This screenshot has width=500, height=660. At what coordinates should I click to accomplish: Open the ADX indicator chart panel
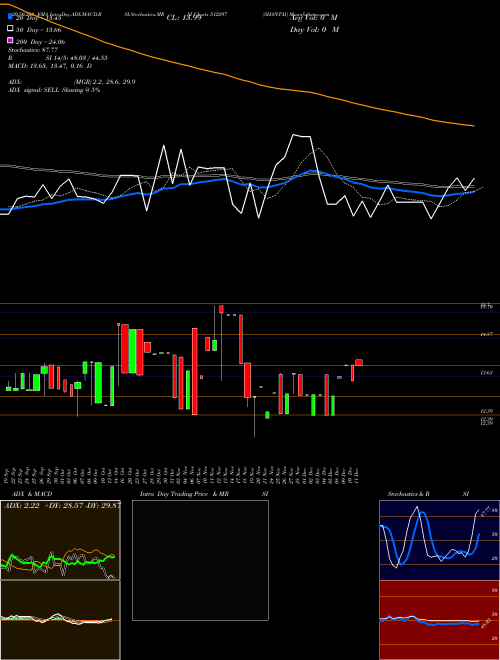click(60, 540)
